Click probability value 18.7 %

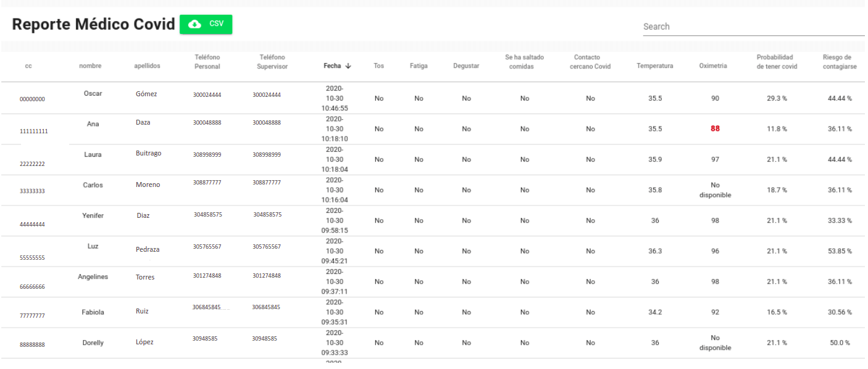click(x=777, y=190)
